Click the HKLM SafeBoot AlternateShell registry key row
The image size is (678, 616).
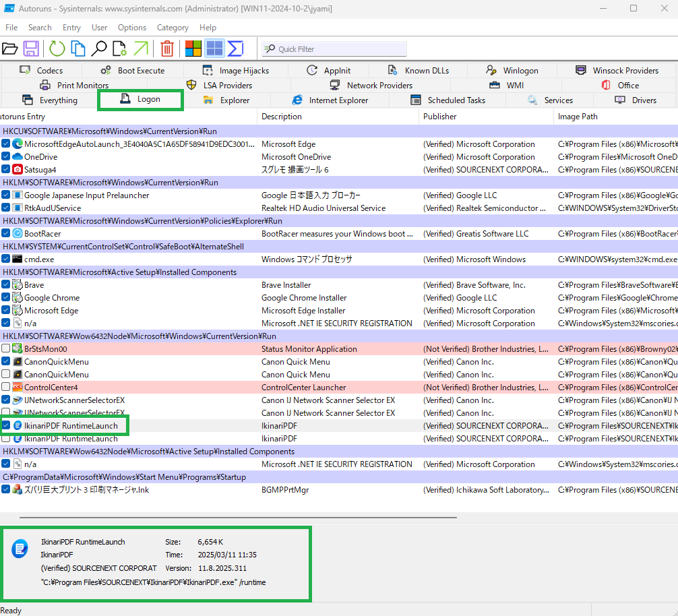(x=339, y=247)
